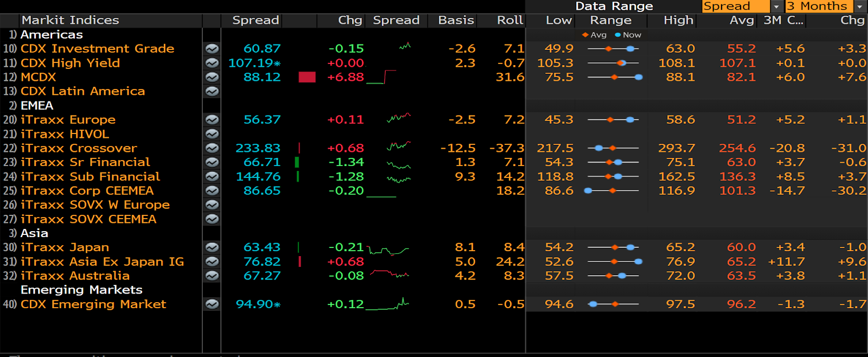
Task: Click the range slider for iTraxx Crossover
Action: pyautogui.click(x=613, y=148)
